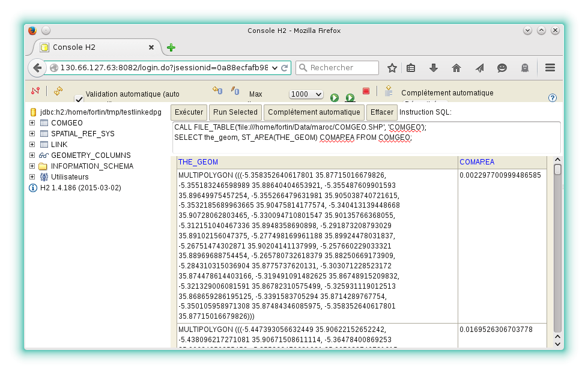Select Utilisateurs in the tree

point(70,177)
